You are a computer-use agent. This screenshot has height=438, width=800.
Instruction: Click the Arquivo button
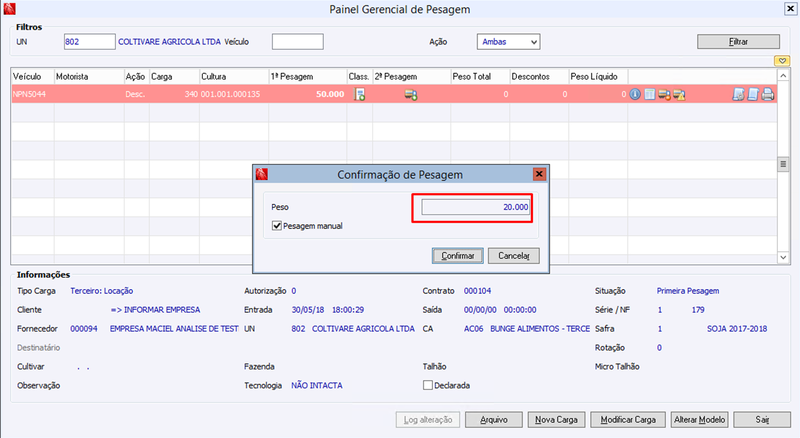point(494,420)
